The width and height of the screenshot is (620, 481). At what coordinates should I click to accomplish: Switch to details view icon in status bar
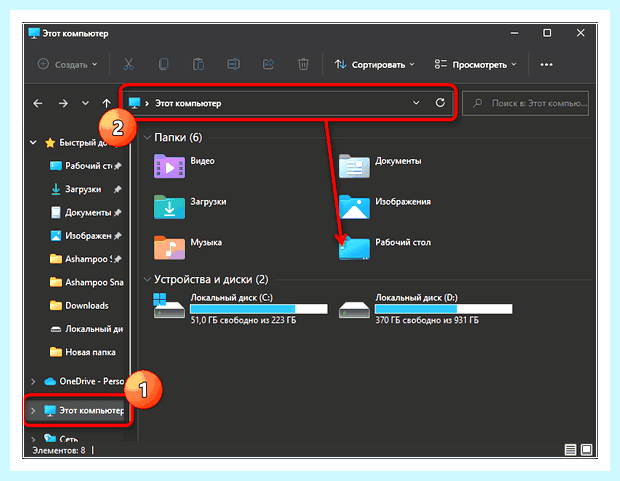point(570,450)
